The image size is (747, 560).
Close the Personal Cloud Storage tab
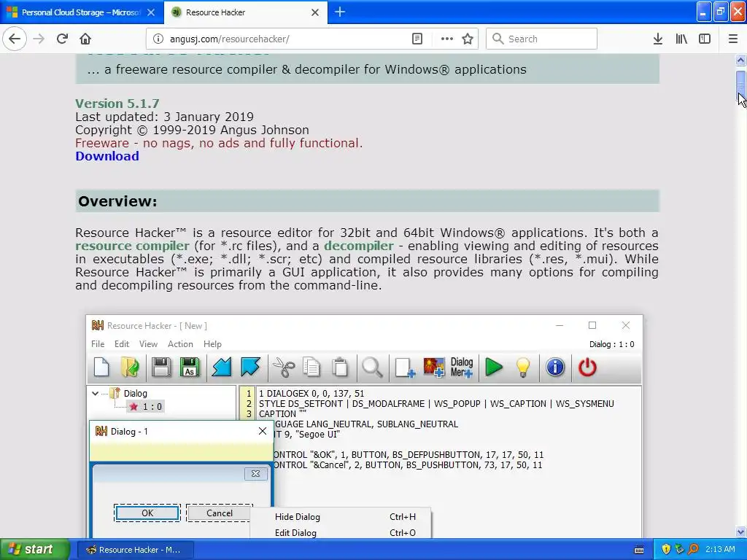click(151, 12)
